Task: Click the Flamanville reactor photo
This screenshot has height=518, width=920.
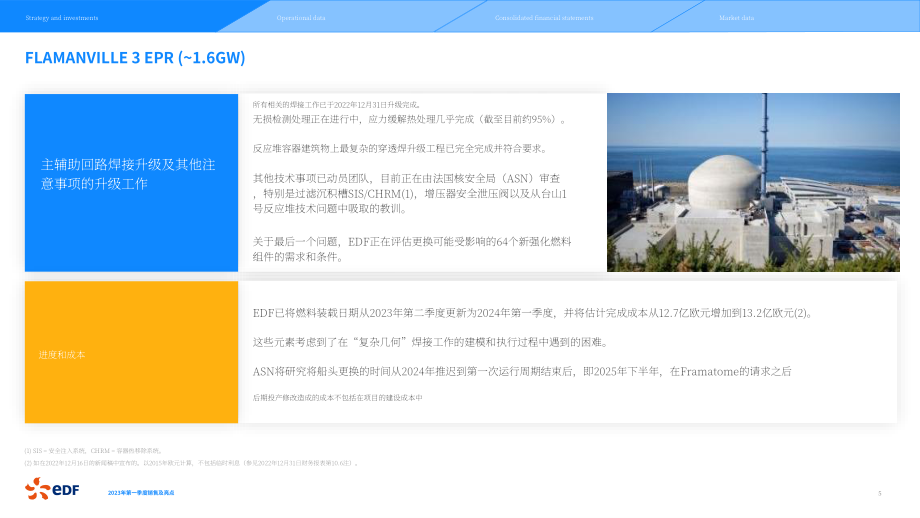Action: pyautogui.click(x=753, y=182)
